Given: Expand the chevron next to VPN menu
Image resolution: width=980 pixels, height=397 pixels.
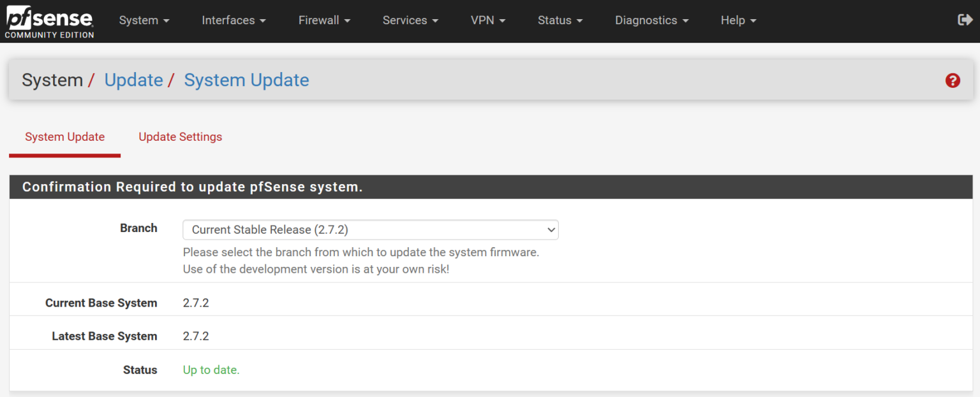Looking at the screenshot, I should (x=502, y=20).
